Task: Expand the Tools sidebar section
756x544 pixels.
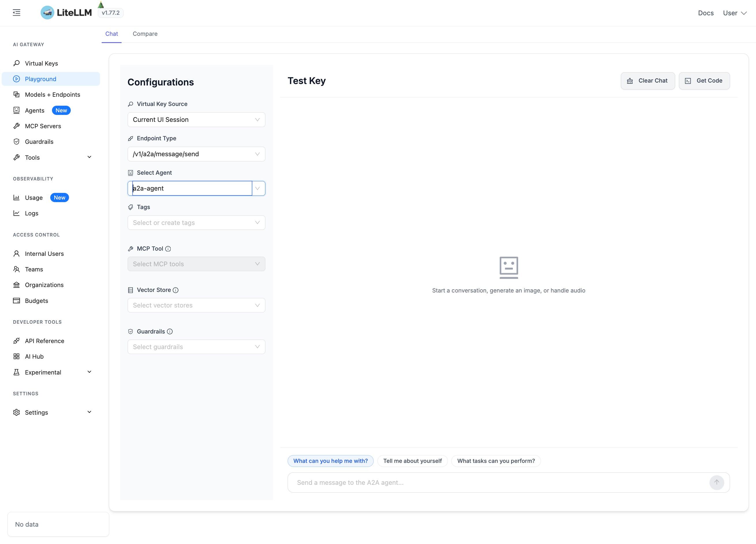Action: point(89,157)
